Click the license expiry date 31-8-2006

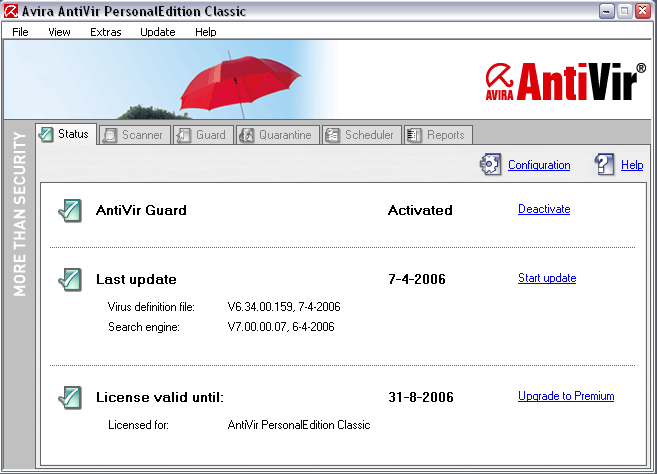coord(421,397)
